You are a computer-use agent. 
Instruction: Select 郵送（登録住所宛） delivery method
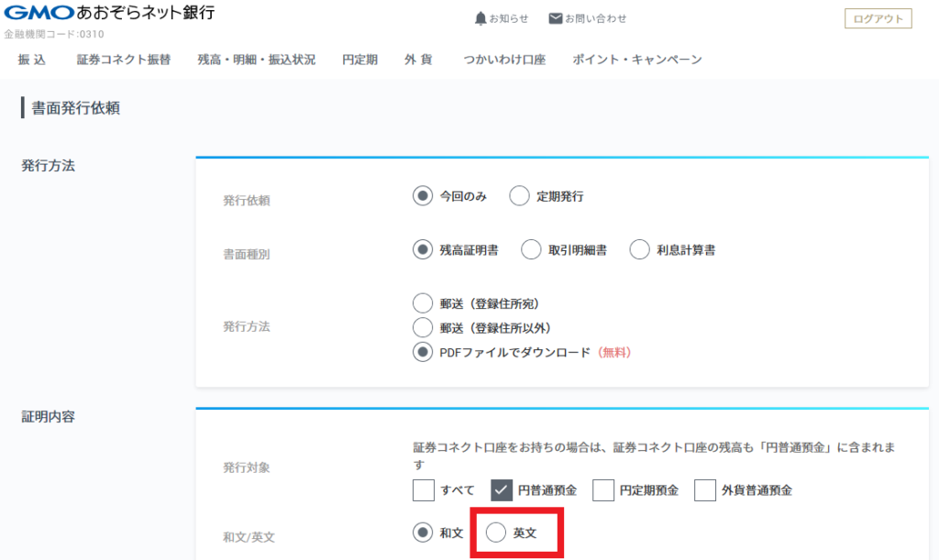[x=423, y=303]
